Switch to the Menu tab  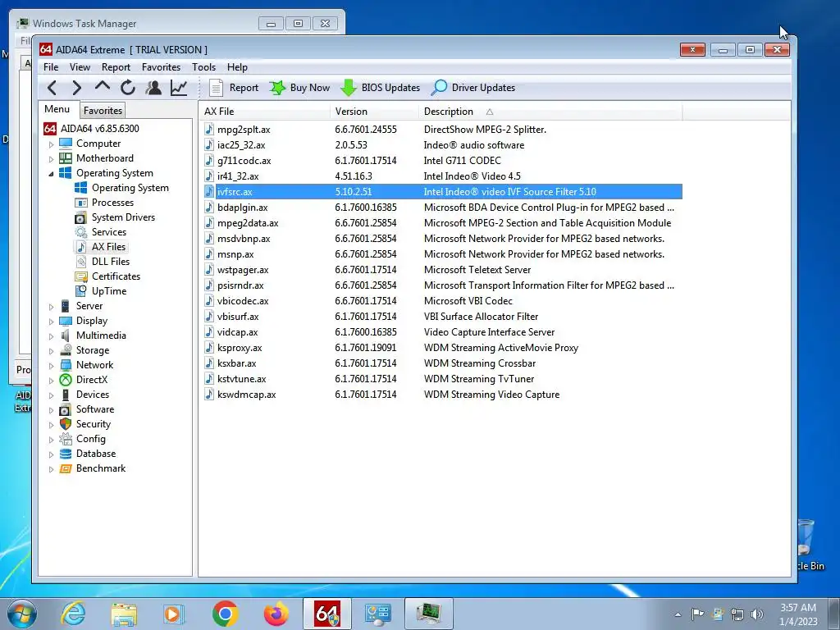click(57, 109)
